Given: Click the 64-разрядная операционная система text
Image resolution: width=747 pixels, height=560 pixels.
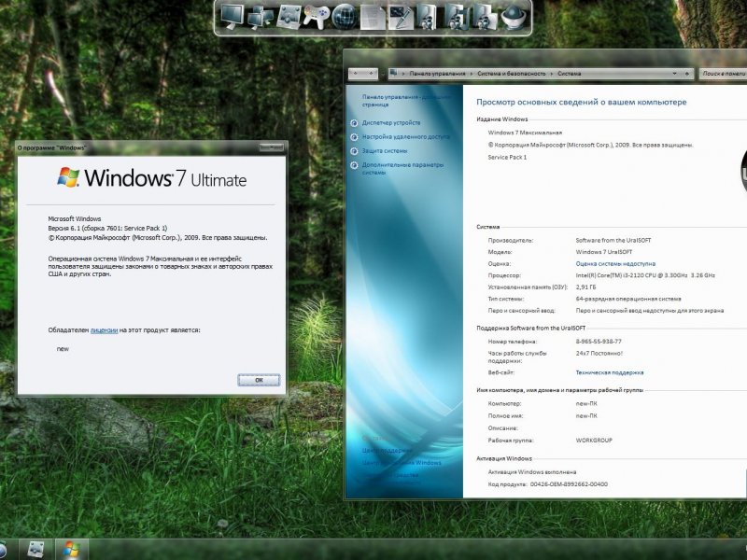Looking at the screenshot, I should (x=628, y=299).
